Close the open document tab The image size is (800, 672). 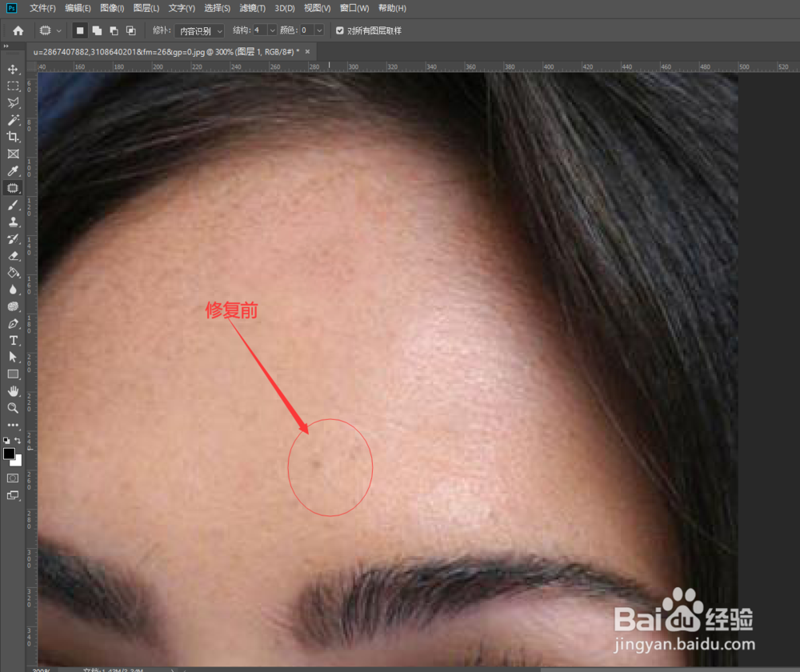(x=308, y=51)
